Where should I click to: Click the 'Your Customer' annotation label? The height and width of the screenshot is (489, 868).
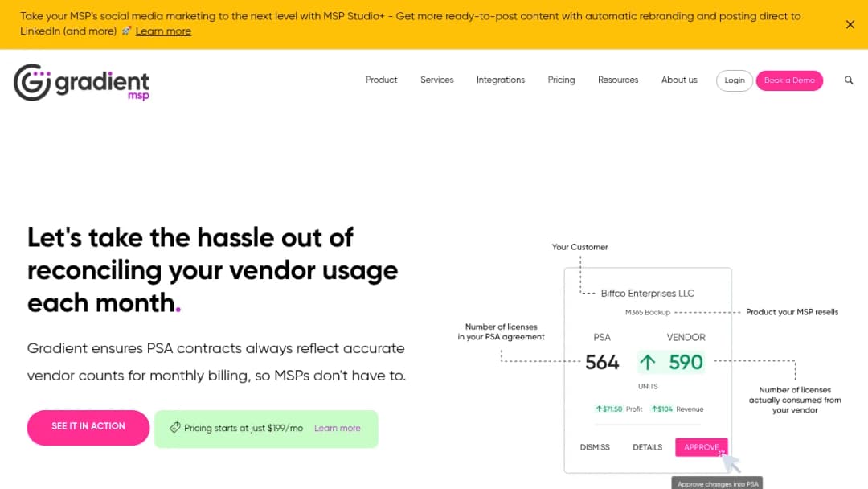coord(579,247)
